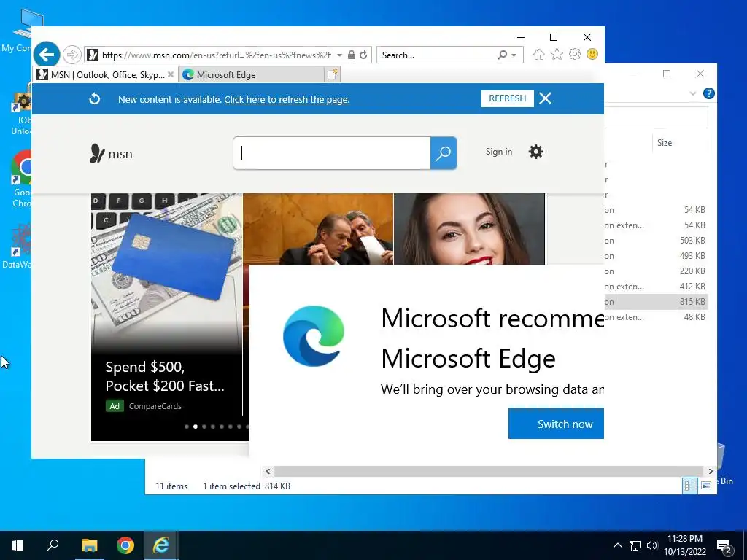Click the lock security icon in address bar

point(351,55)
